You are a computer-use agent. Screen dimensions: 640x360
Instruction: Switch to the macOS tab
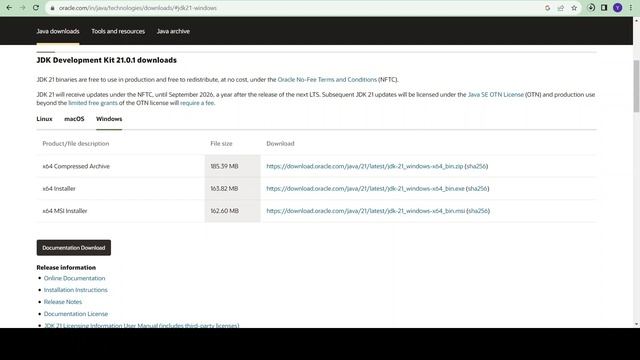pyautogui.click(x=74, y=119)
